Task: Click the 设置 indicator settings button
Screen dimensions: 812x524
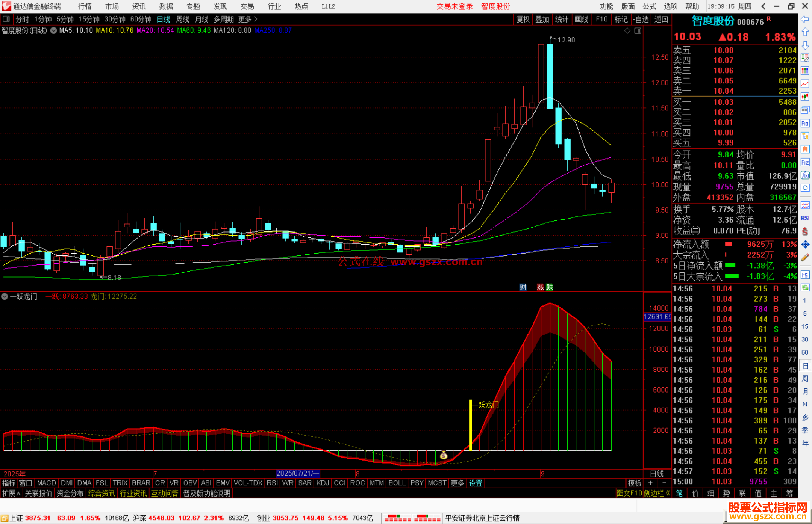Action: tap(476, 483)
